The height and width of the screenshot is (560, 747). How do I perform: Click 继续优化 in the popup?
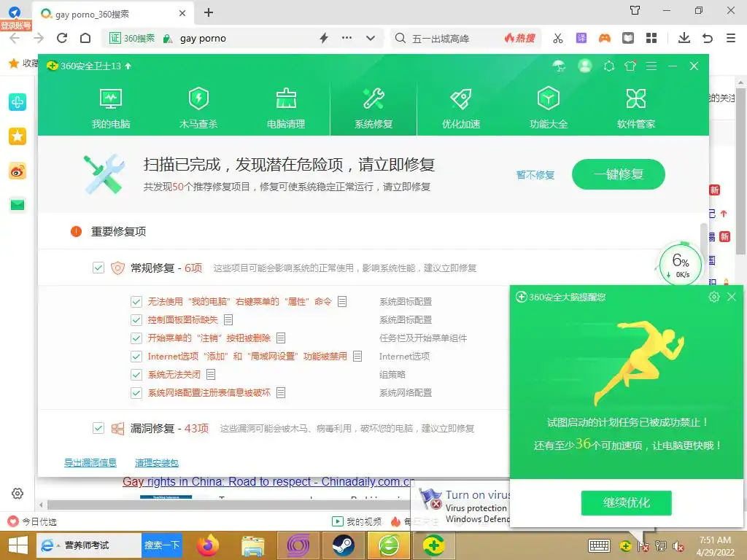click(x=626, y=503)
